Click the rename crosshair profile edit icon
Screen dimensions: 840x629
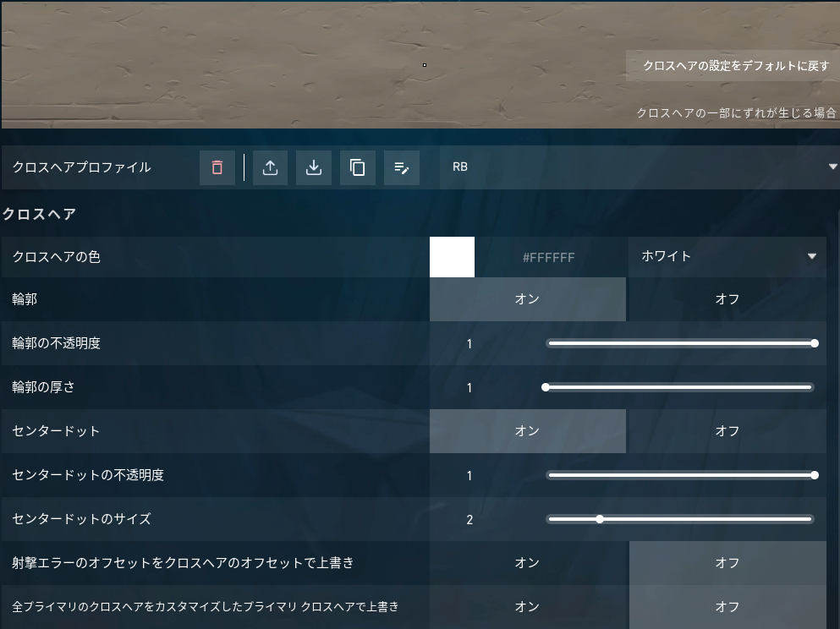(402, 167)
